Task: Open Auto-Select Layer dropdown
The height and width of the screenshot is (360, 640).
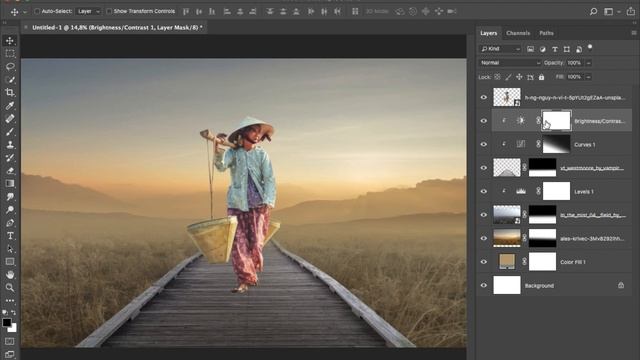Action: 88,11
